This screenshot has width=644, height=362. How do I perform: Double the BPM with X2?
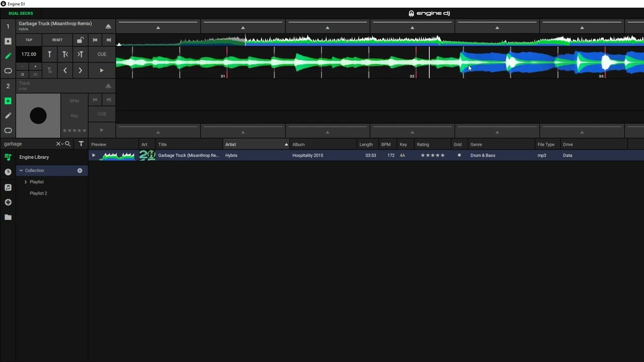pos(35,74)
